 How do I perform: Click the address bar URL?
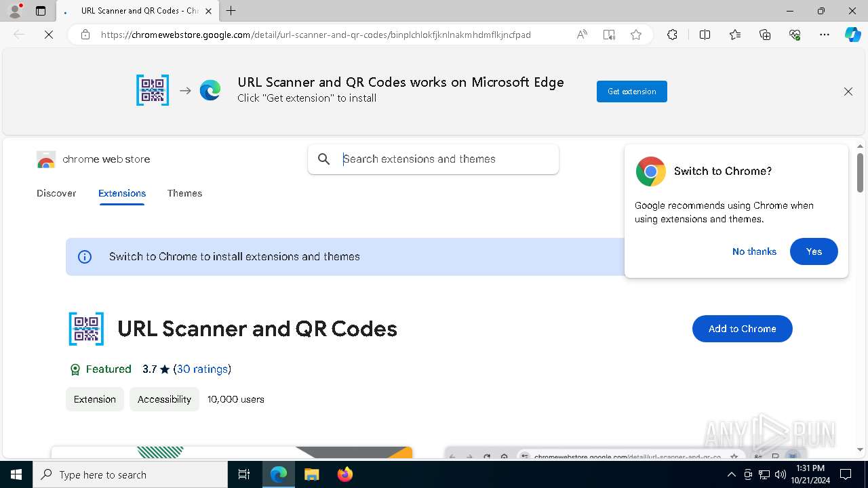pos(316,35)
